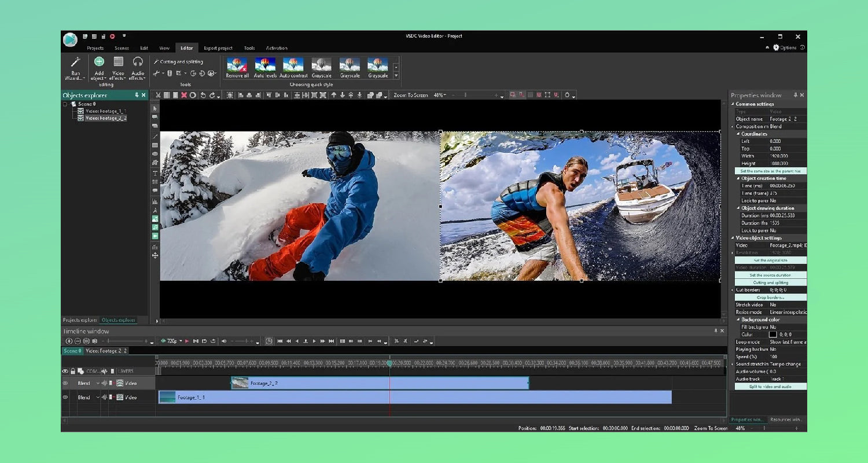
Task: Pin the Objects explorer panel
Action: point(137,95)
